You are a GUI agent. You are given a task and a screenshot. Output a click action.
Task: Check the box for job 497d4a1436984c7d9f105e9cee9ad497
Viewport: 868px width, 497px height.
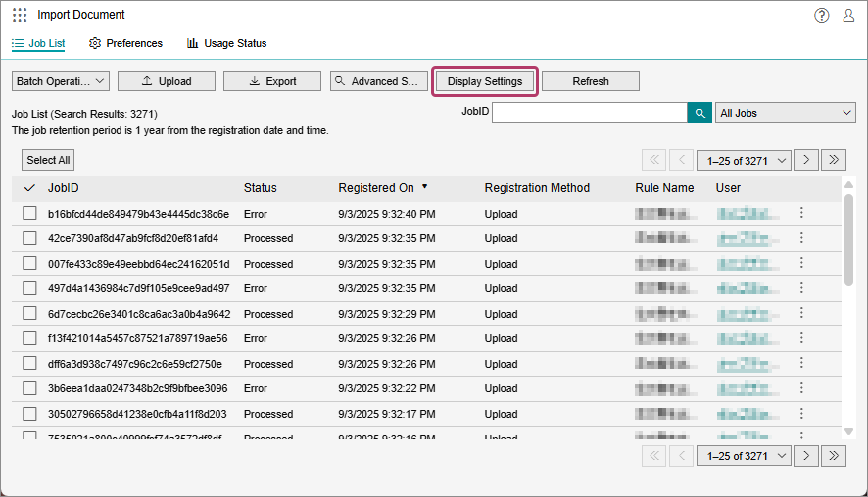[30, 288]
